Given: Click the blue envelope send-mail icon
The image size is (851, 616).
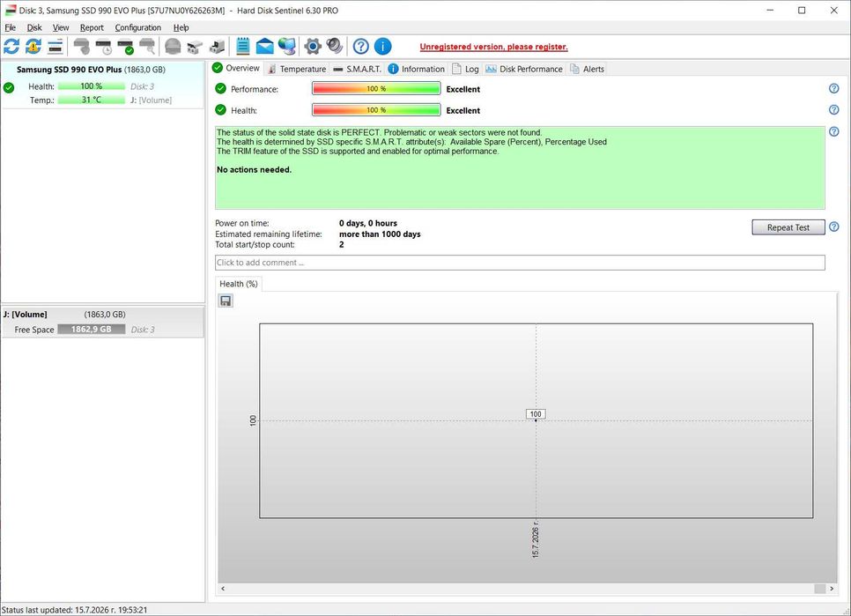Looking at the screenshot, I should [265, 47].
